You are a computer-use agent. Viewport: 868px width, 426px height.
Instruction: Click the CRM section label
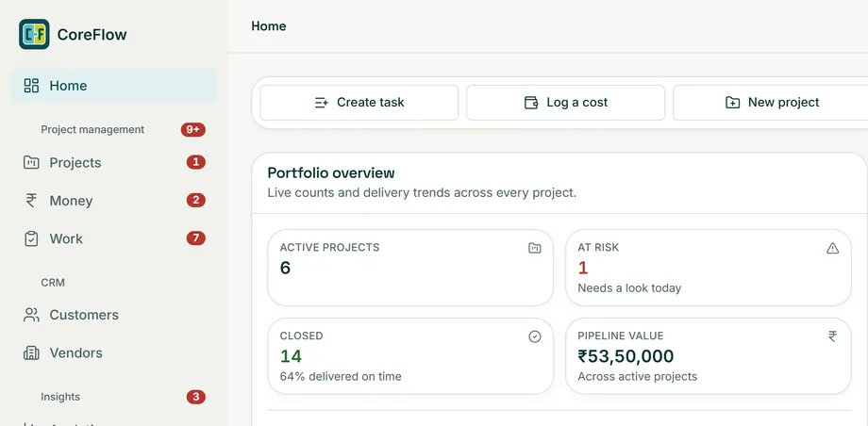[53, 283]
